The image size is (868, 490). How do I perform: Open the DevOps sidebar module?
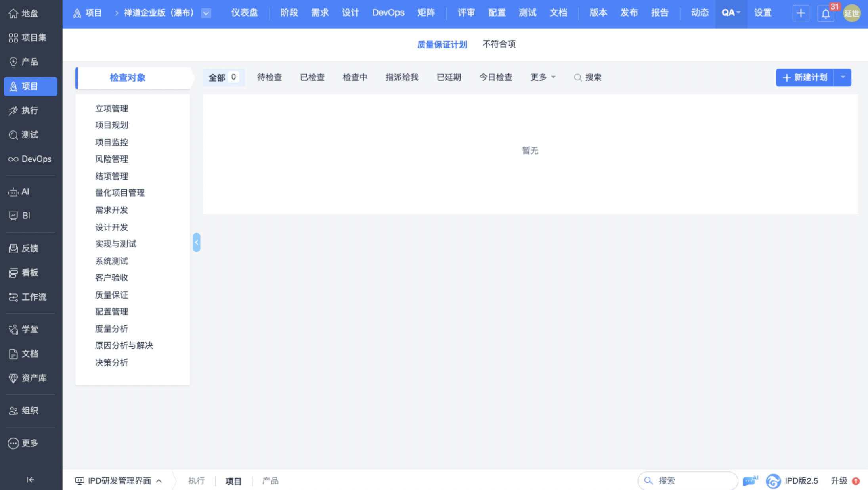[30, 159]
